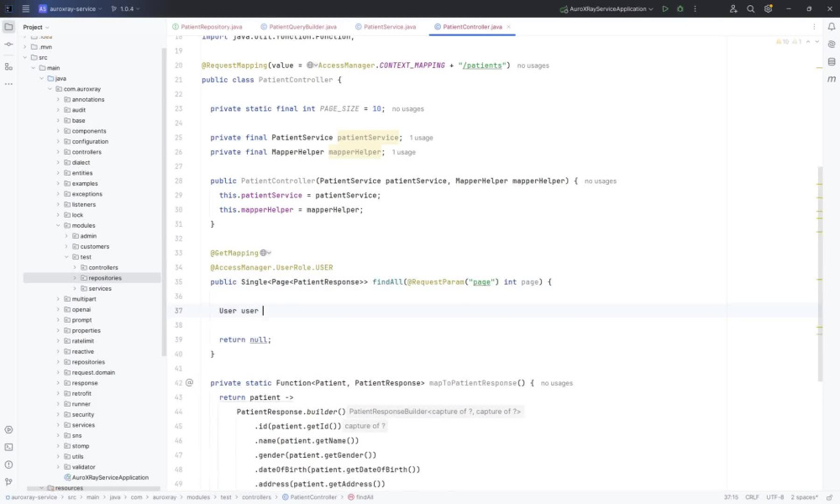
Task: Click findAll breadcrumb in status bar
Action: (360, 497)
